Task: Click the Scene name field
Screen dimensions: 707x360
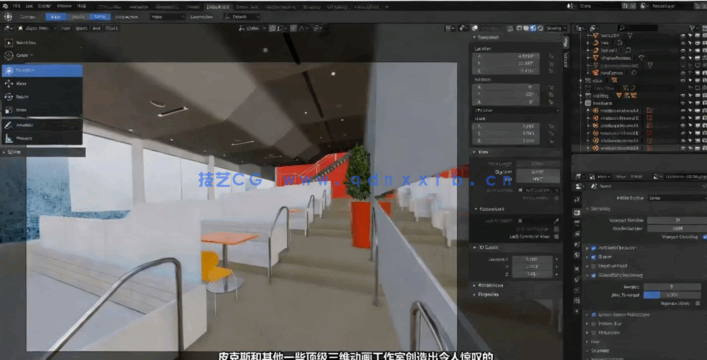Action: (601, 6)
